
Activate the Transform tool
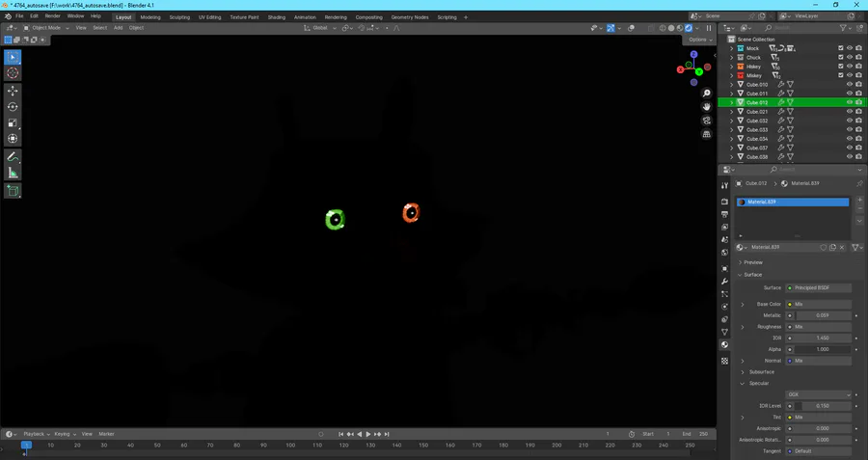tap(13, 139)
